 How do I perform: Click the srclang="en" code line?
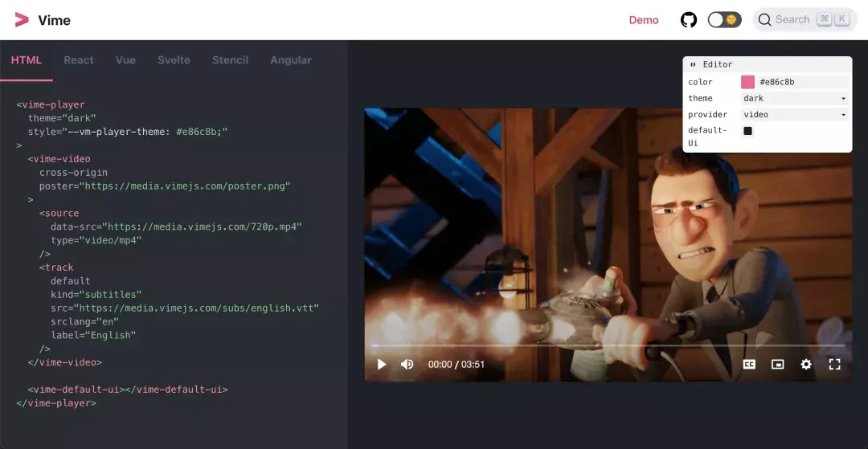tap(84, 321)
